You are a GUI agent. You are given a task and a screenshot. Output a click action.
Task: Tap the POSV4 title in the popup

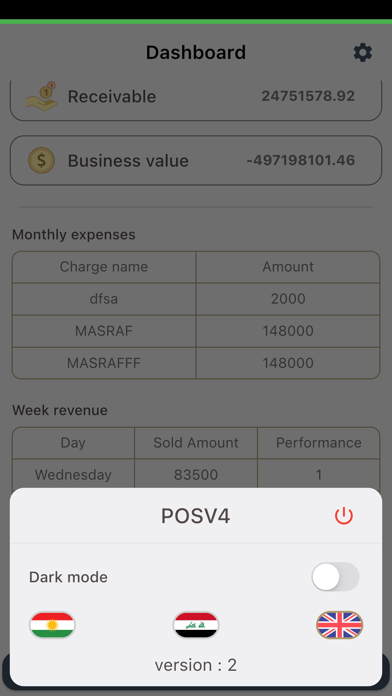point(196,516)
